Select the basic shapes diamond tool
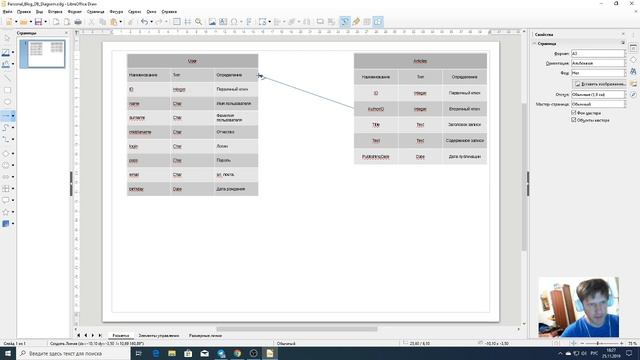Screen dimensions: 640x360 coord(6,153)
